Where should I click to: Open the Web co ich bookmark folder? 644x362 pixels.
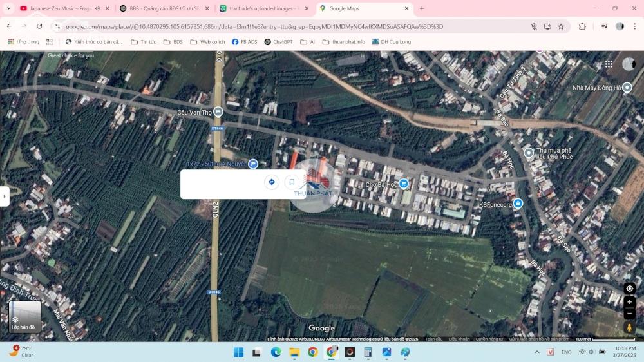[207, 42]
